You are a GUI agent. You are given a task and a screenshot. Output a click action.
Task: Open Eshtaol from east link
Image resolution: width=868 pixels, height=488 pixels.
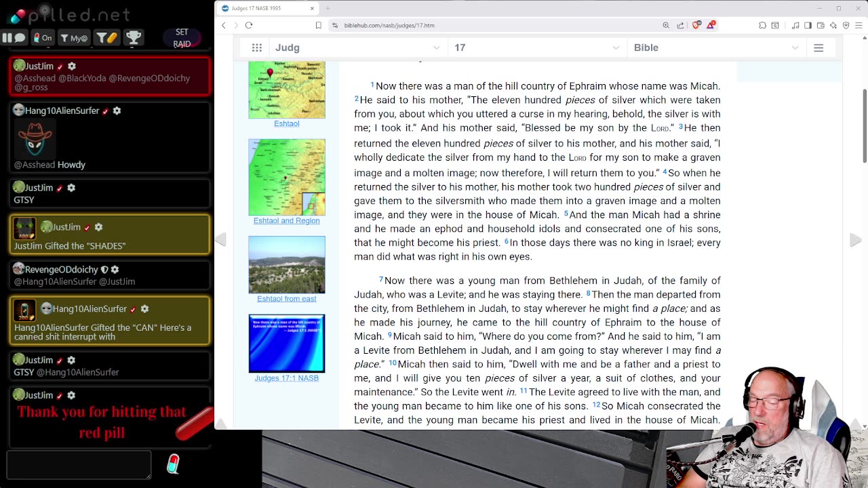click(x=286, y=298)
